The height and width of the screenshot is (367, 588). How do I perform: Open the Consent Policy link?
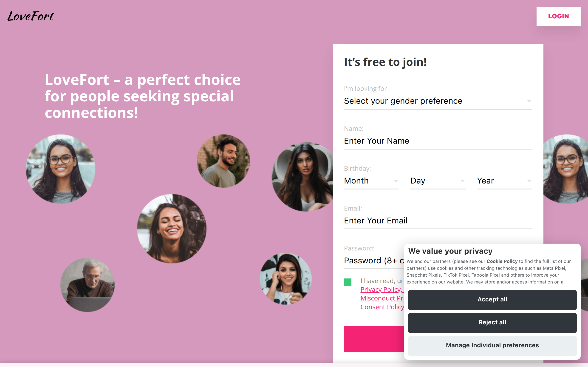click(x=382, y=307)
